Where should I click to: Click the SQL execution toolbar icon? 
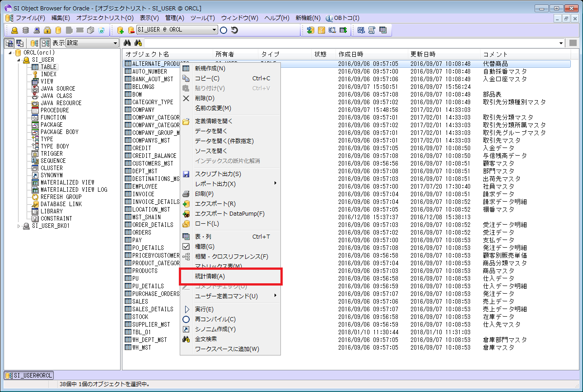click(x=361, y=30)
